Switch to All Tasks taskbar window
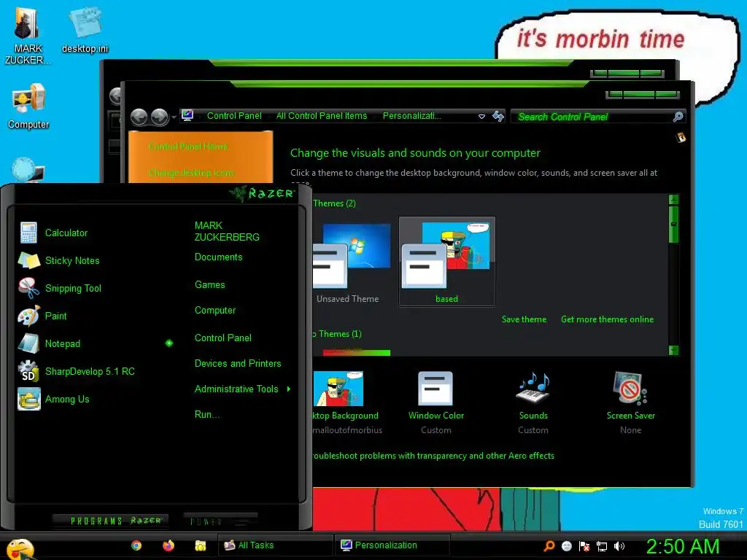This screenshot has height=560, width=747. [x=275, y=545]
